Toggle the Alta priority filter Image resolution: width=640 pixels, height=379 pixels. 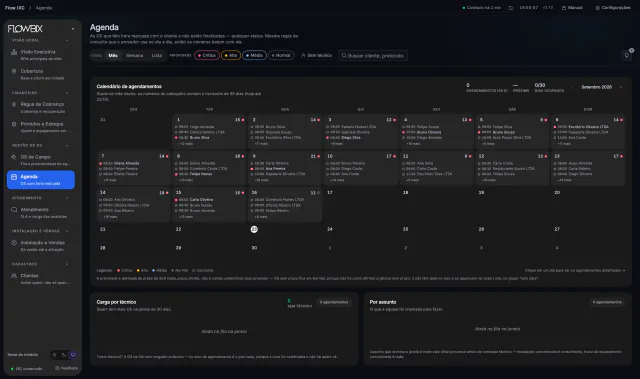pyautogui.click(x=231, y=55)
